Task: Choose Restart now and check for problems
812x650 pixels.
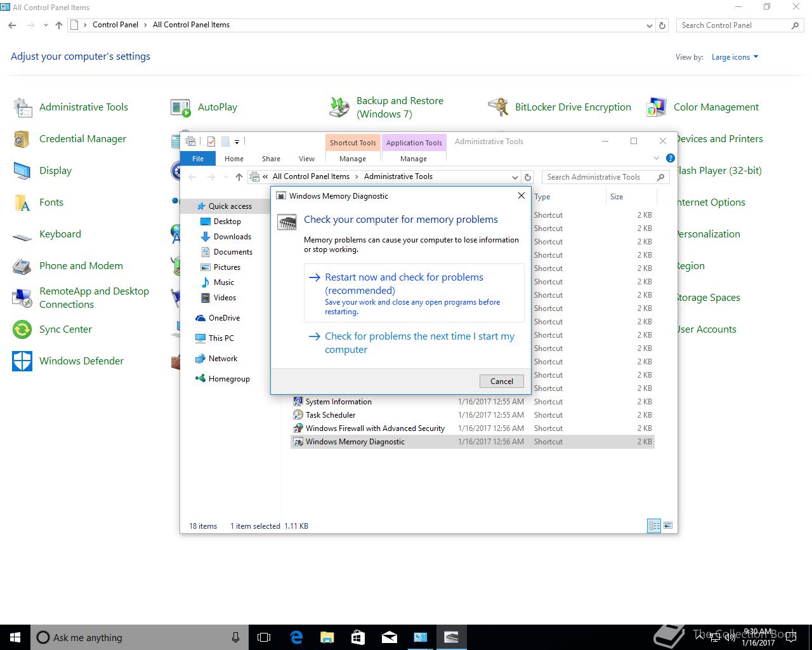Action: click(x=414, y=293)
